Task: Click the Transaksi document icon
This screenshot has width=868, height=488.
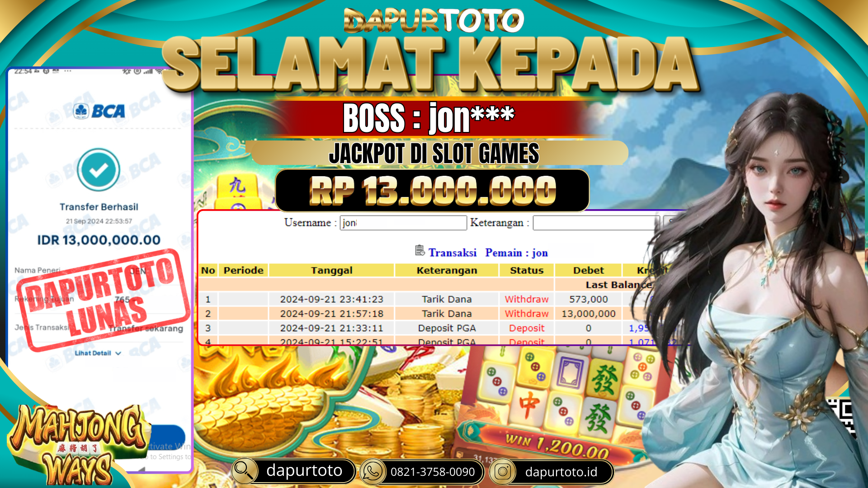Action: tap(420, 250)
